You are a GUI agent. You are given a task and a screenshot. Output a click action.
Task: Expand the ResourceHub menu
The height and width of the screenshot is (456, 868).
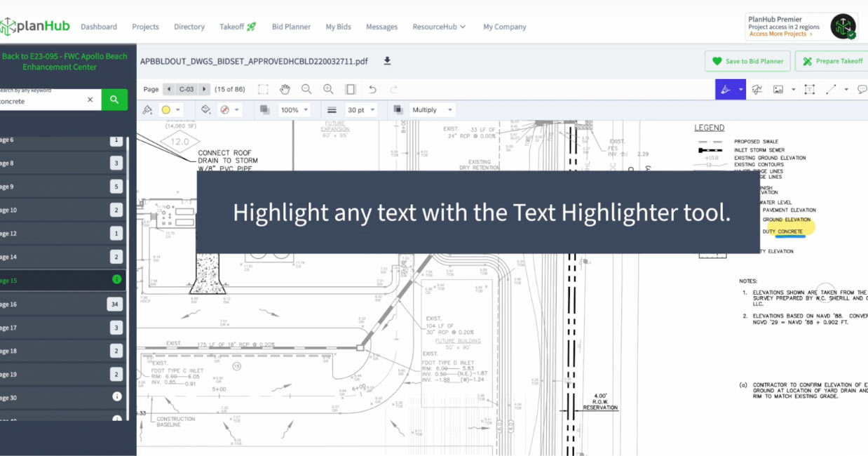tap(438, 27)
